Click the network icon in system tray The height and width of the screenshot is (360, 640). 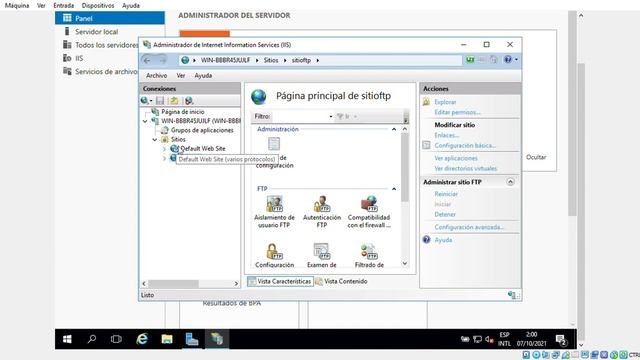click(x=477, y=339)
